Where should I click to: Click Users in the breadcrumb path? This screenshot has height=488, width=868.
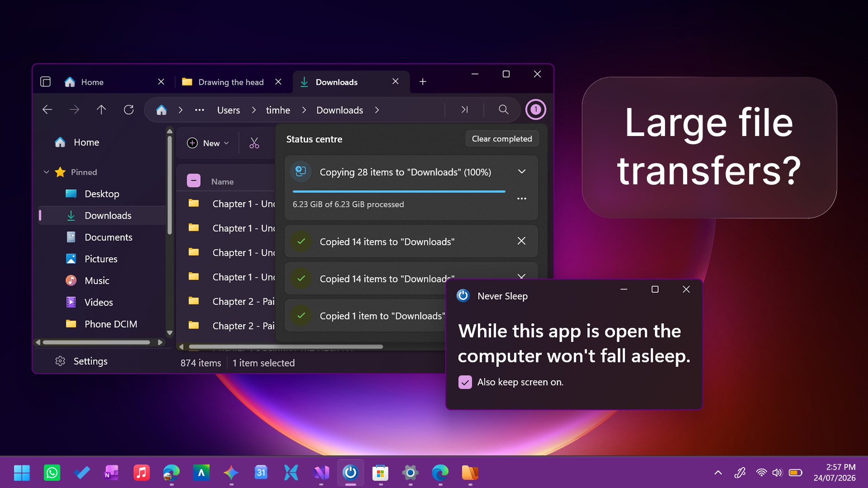228,110
